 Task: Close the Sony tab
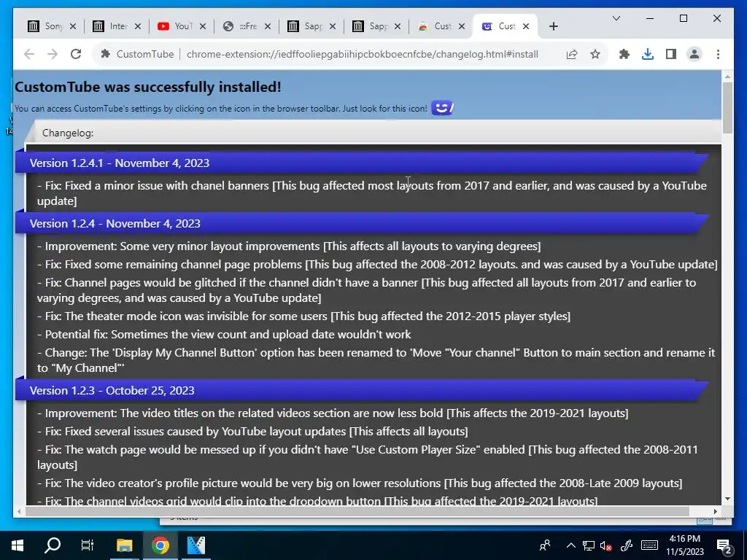73,26
